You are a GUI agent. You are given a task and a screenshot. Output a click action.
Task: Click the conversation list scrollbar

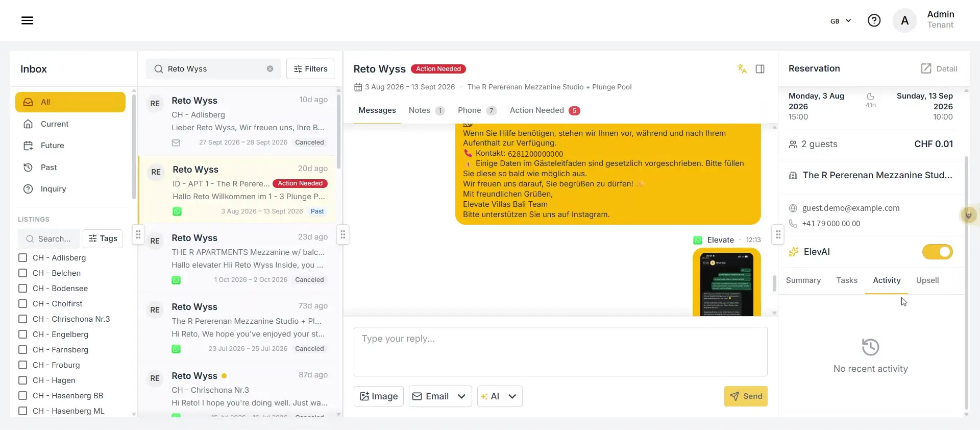338,133
